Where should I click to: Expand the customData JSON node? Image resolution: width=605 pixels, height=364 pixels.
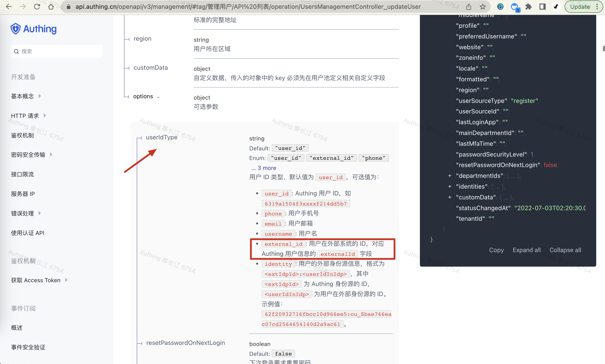pyautogui.click(x=449, y=197)
